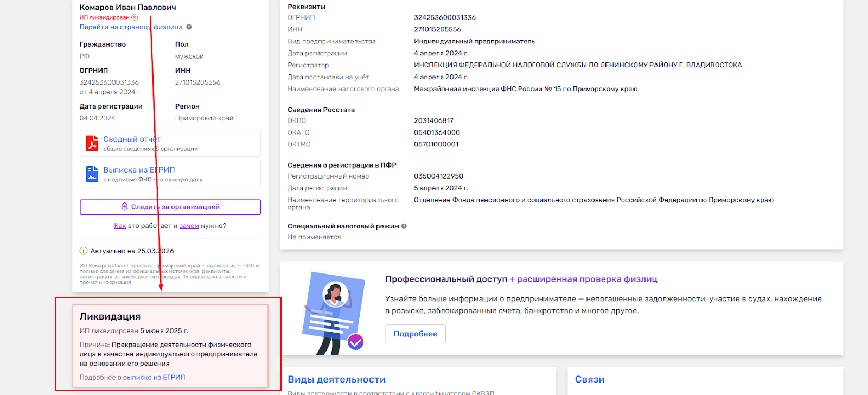The image size is (868, 395).
Task: Go to the Связи section heading
Action: pyautogui.click(x=590, y=379)
